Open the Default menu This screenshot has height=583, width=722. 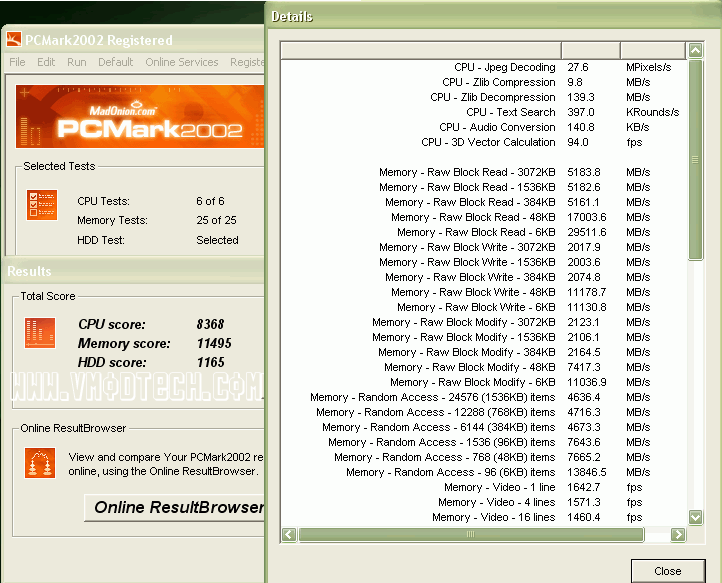click(x=116, y=62)
